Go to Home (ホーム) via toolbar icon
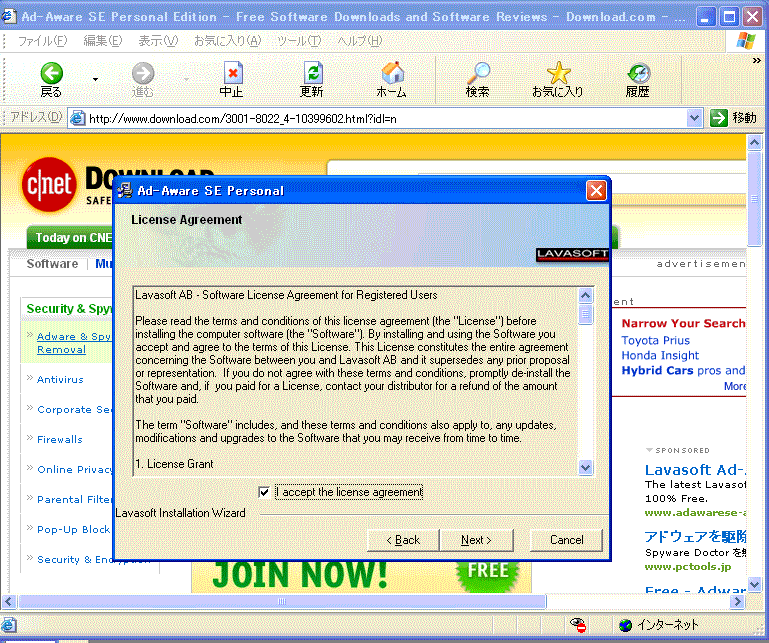 tap(392, 79)
